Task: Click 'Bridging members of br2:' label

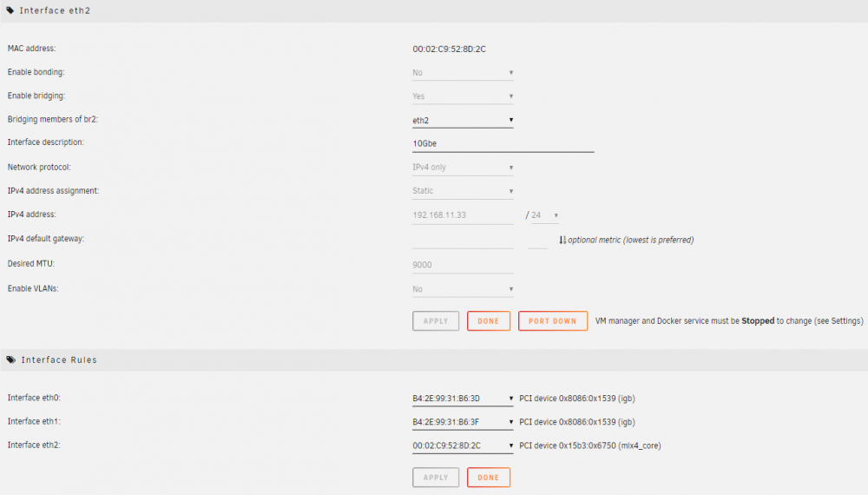Action: pos(53,120)
